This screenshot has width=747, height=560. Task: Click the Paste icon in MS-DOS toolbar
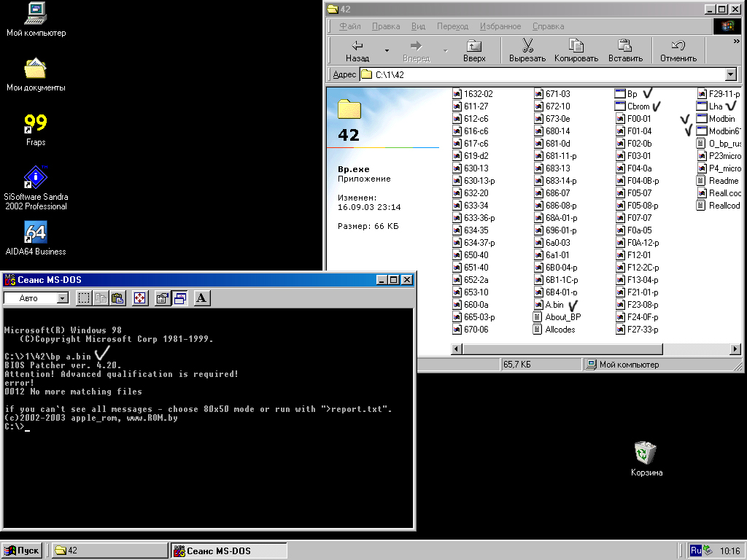117,297
